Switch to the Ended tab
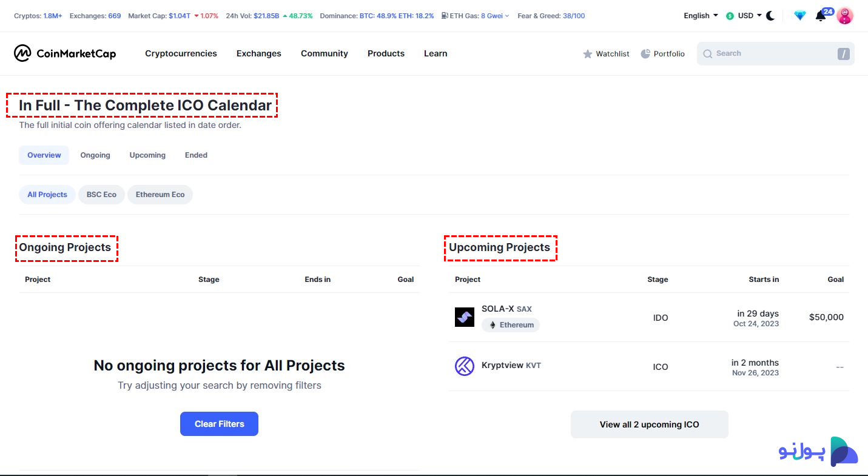This screenshot has height=476, width=868. [196, 155]
